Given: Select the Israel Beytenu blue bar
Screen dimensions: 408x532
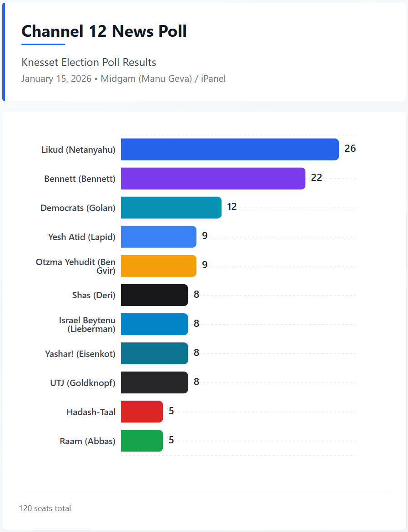Looking at the screenshot, I should [x=154, y=324].
